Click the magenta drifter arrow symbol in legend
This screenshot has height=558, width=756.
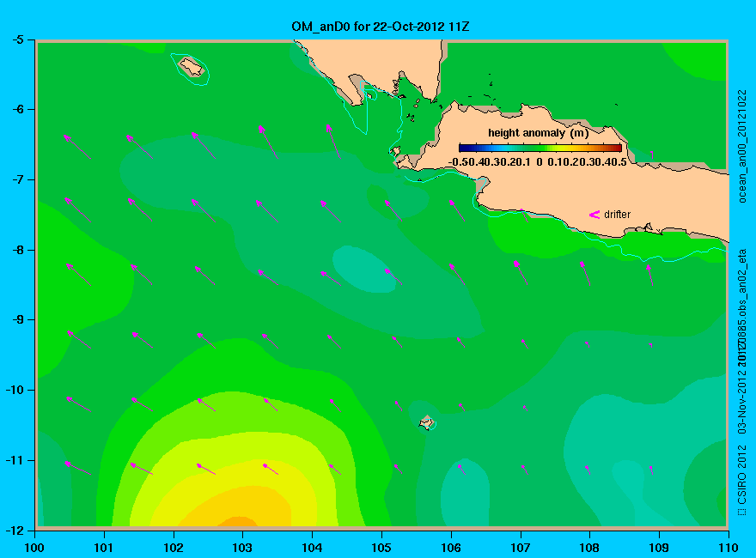coord(594,215)
